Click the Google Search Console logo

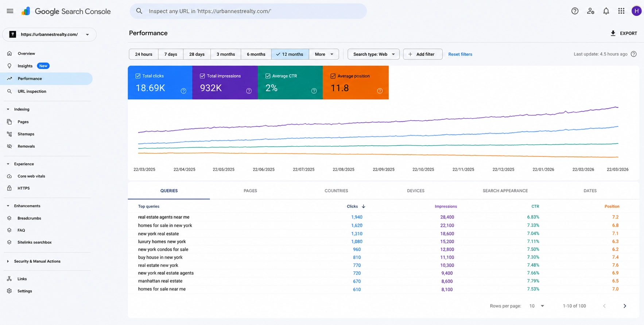66,11
